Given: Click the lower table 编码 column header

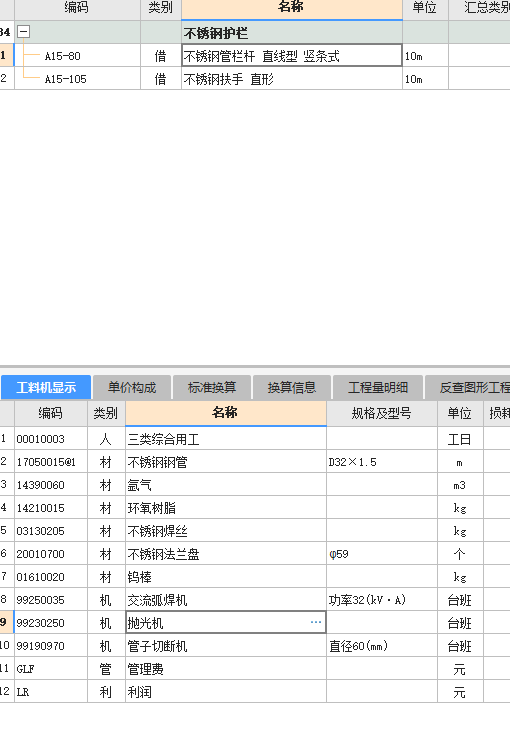Looking at the screenshot, I should click(51, 413).
